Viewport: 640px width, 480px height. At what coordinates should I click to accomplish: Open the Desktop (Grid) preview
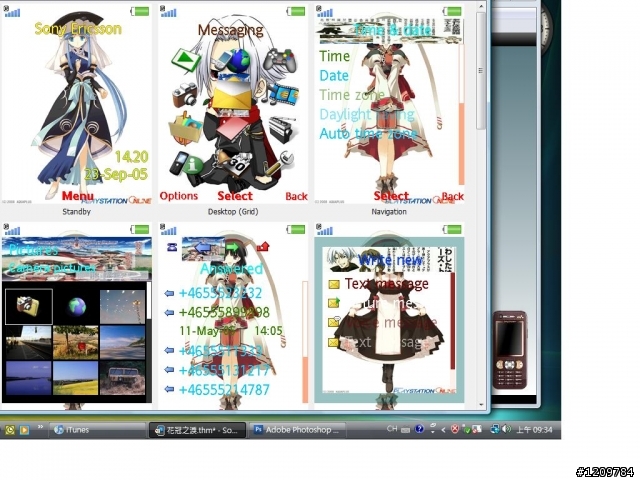pos(233,104)
